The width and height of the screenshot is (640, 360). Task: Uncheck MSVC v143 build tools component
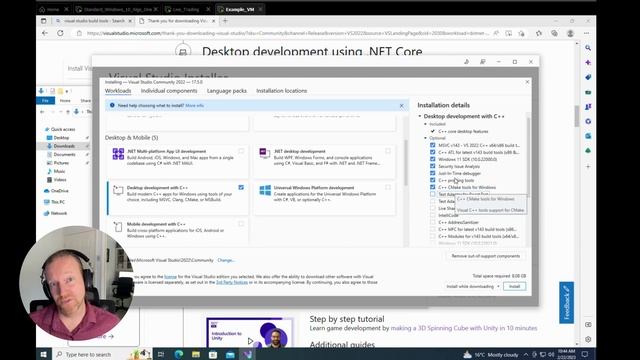[433, 145]
